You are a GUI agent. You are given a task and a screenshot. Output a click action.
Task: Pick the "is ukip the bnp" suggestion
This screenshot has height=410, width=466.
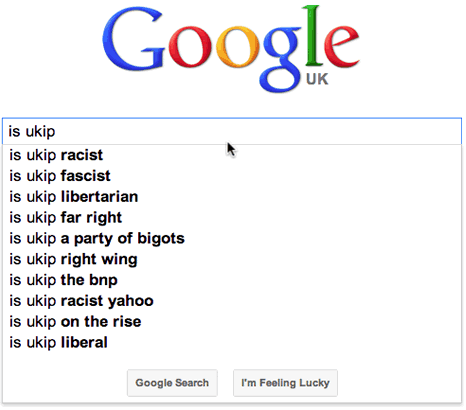232,280
